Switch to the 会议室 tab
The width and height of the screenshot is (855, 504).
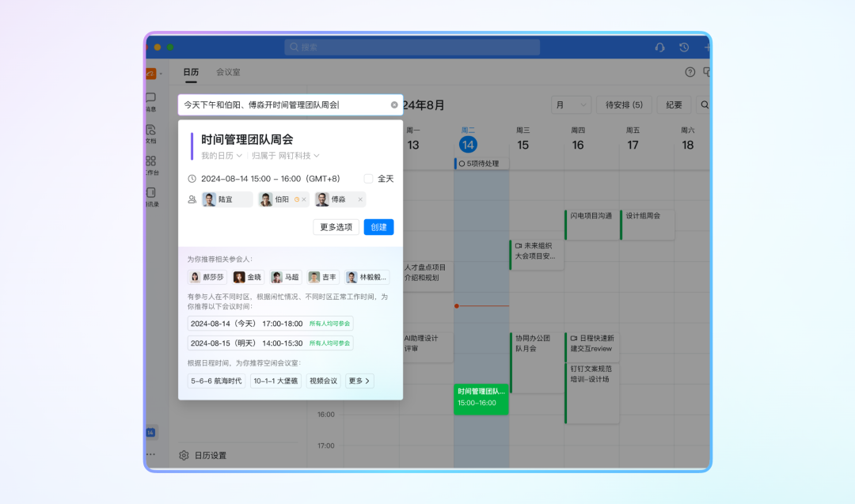click(x=228, y=72)
